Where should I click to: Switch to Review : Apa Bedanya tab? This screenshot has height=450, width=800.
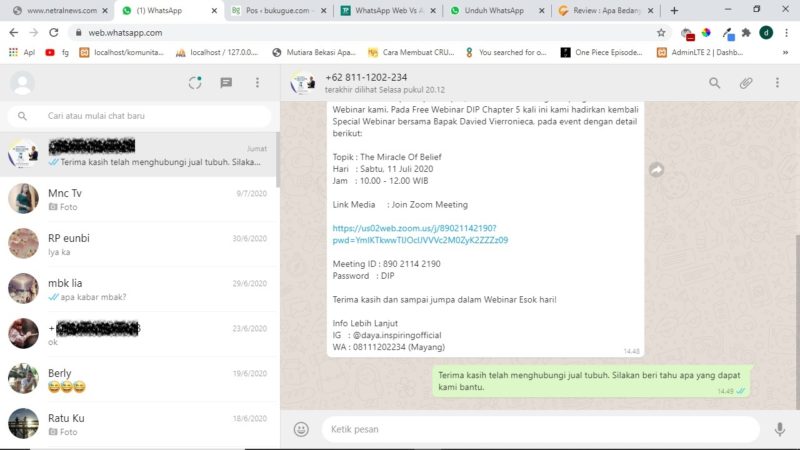[606, 10]
